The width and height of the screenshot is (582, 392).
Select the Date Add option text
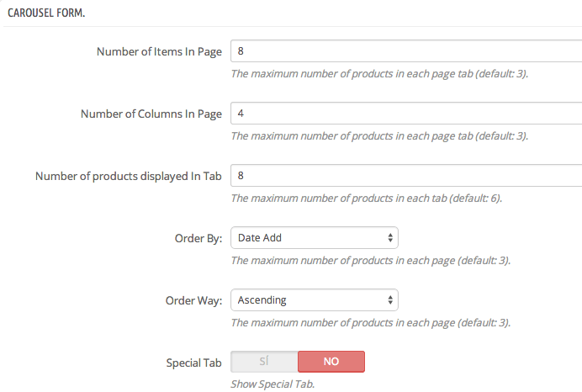pos(260,238)
